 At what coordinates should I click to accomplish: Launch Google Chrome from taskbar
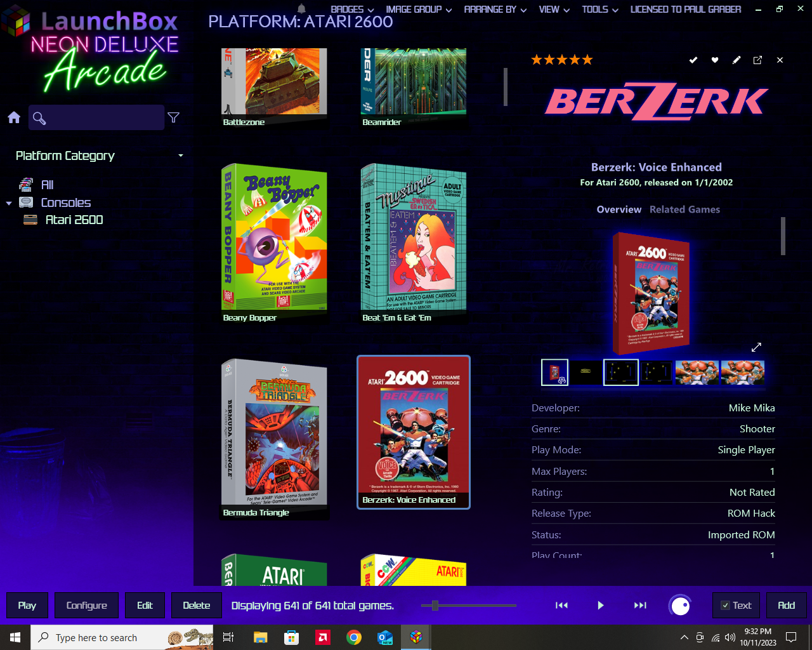354,637
